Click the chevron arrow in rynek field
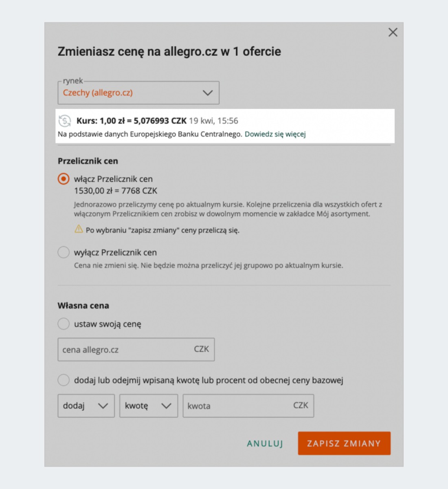The height and width of the screenshot is (489, 448). pos(208,93)
